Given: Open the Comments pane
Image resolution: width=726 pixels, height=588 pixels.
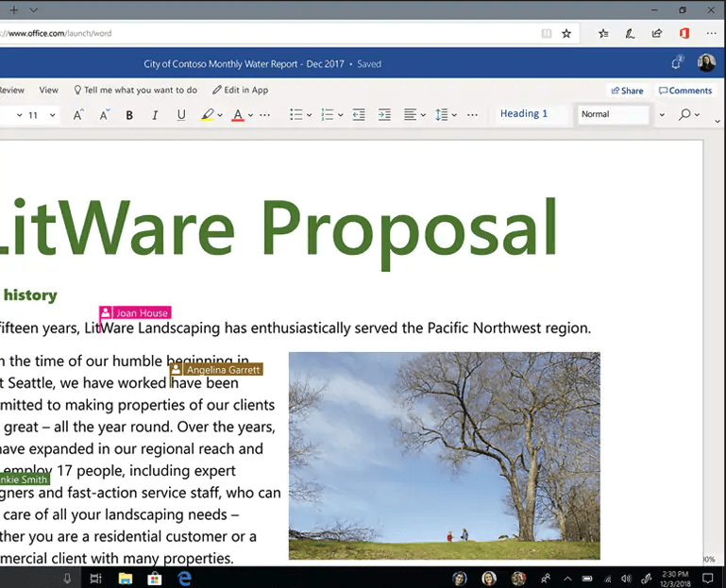Looking at the screenshot, I should (x=685, y=91).
